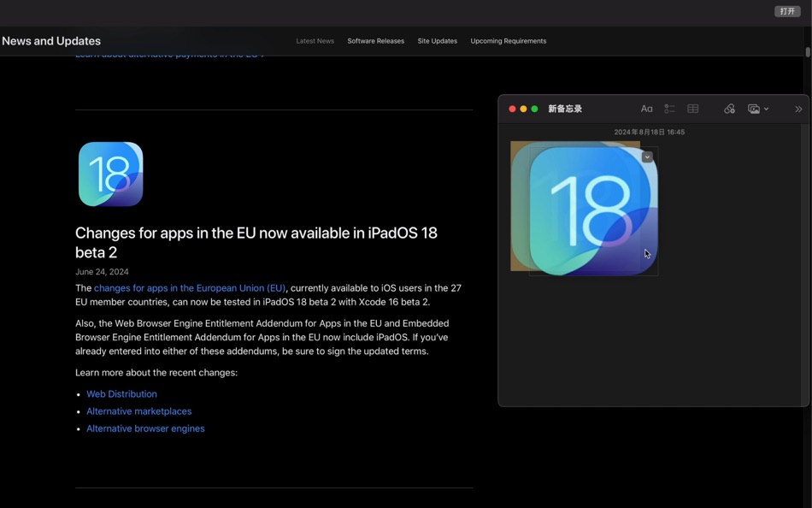The height and width of the screenshot is (508, 812).
Task: Open the media insert photo icon
Action: (x=754, y=109)
